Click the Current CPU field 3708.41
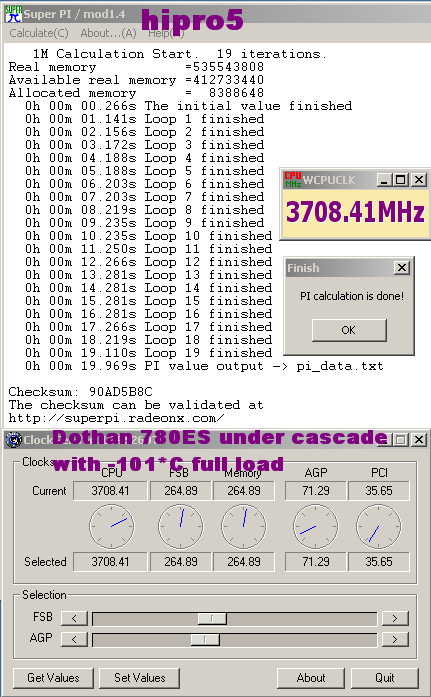 110,491
